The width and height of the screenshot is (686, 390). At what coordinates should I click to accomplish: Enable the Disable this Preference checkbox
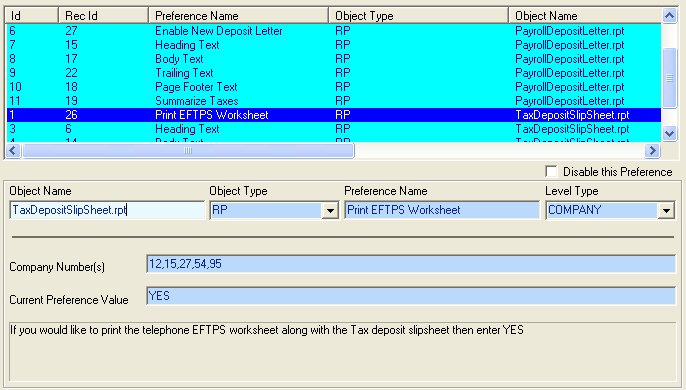click(x=551, y=171)
